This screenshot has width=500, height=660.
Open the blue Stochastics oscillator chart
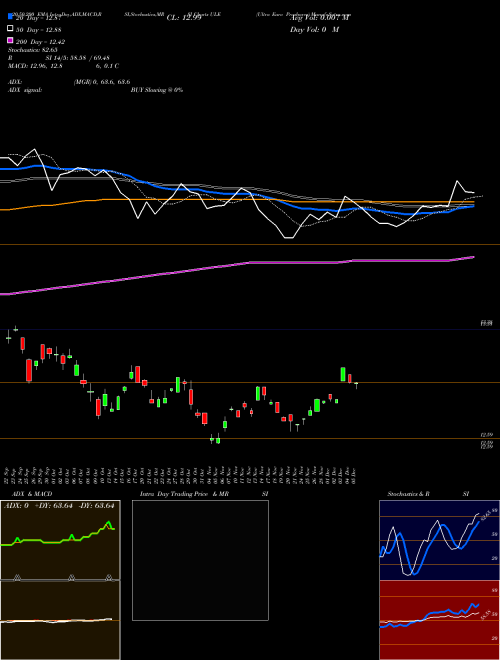coord(439,540)
